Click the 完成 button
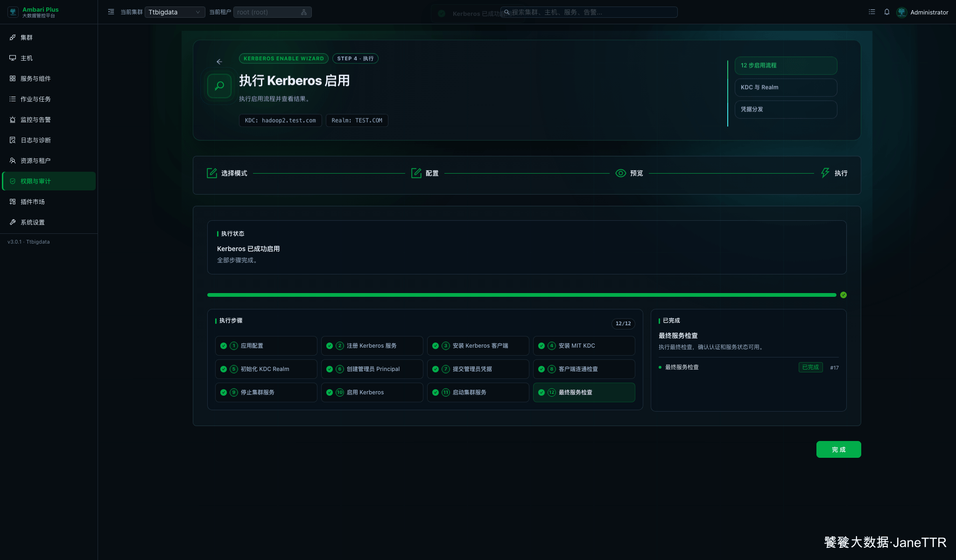The height and width of the screenshot is (560, 956). tap(838, 449)
